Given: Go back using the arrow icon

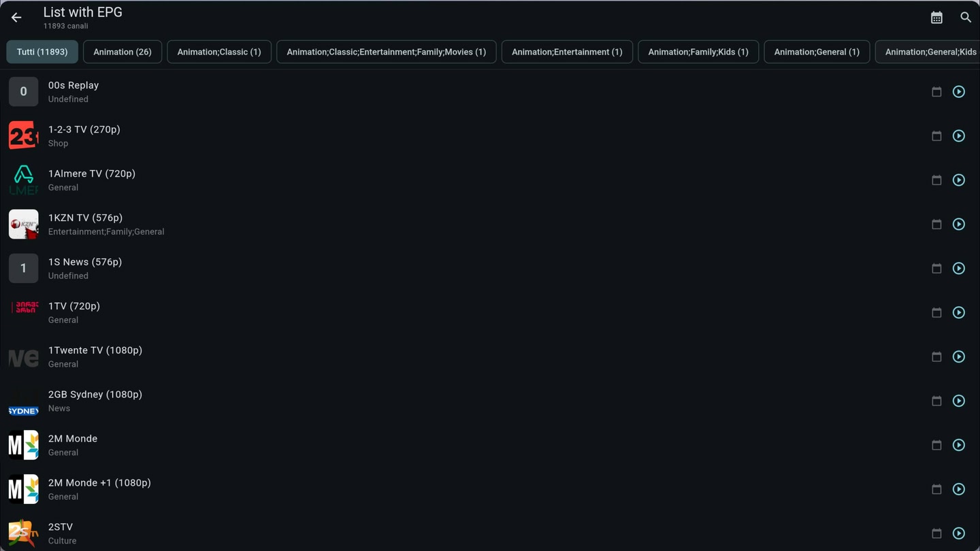Looking at the screenshot, I should [x=16, y=18].
